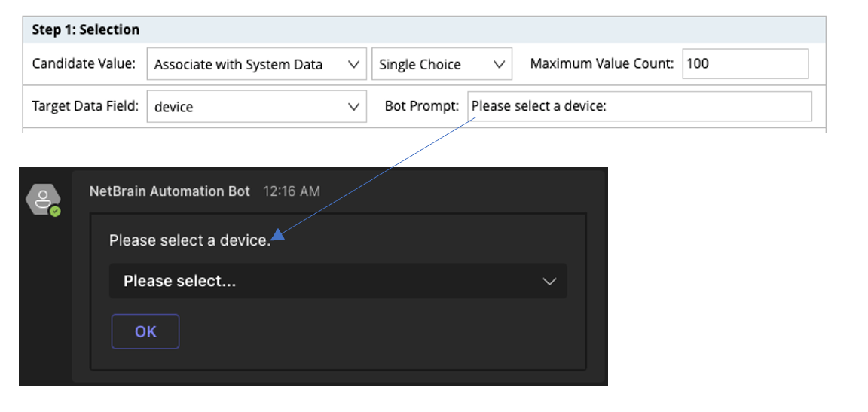The image size is (868, 412).
Task: Click the NetBrain bot avatar icon
Action: click(43, 200)
